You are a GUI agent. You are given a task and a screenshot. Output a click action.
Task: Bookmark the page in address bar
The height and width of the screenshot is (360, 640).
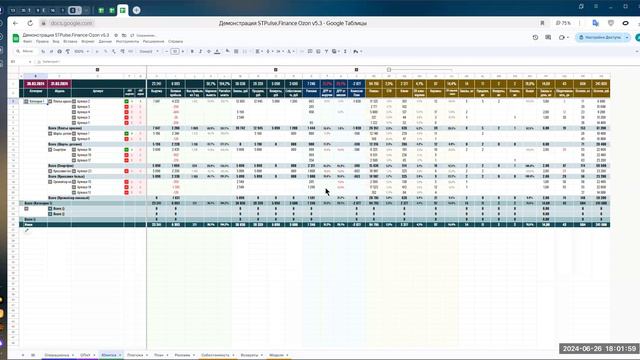542,23
